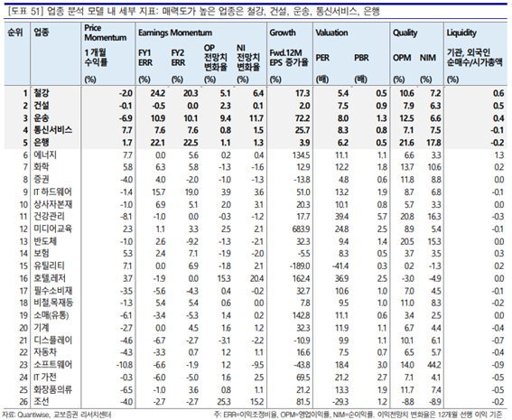The image size is (512, 420).
Task: Click the Price Momentum column header
Action: click(x=105, y=33)
